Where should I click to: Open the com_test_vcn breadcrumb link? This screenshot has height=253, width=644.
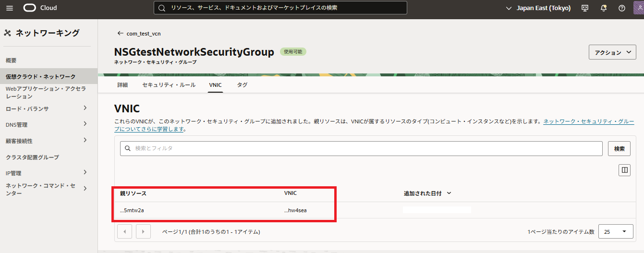[144, 34]
